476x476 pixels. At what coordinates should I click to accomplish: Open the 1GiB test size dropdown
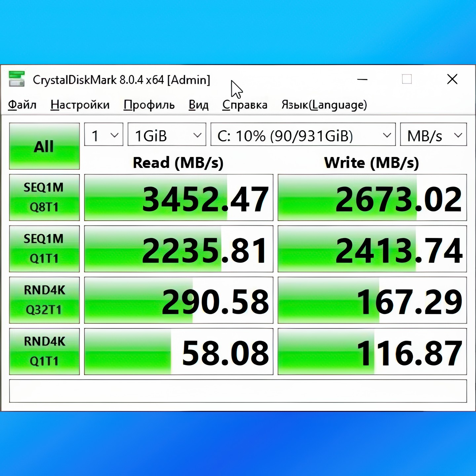click(167, 135)
